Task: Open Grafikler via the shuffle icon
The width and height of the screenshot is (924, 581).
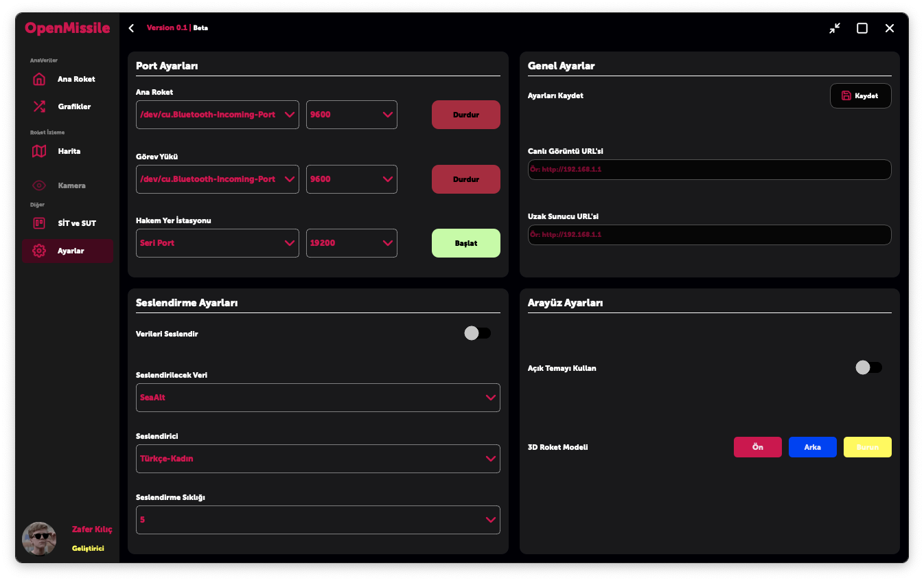Action: (39, 106)
